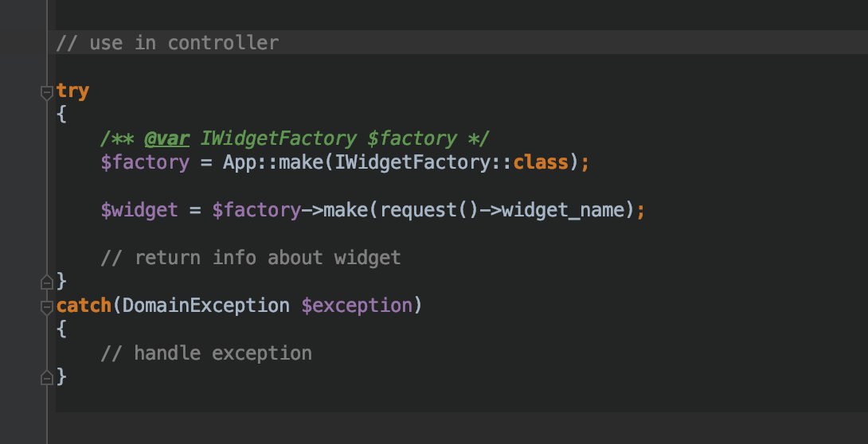Click fold end marker after catch block
Image resolution: width=868 pixels, height=444 pixels.
point(47,378)
